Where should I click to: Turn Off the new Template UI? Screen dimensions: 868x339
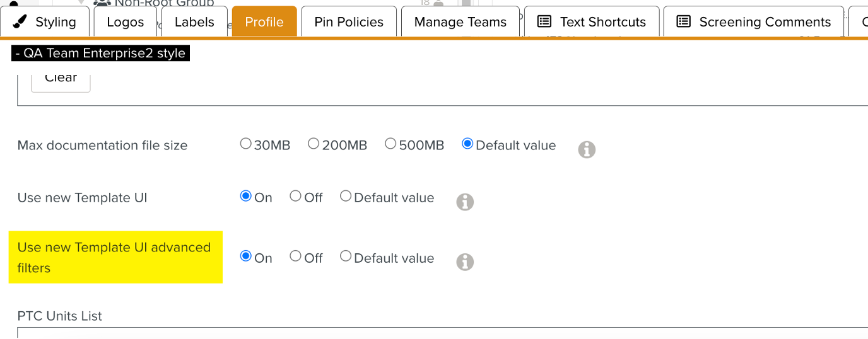[295, 196]
